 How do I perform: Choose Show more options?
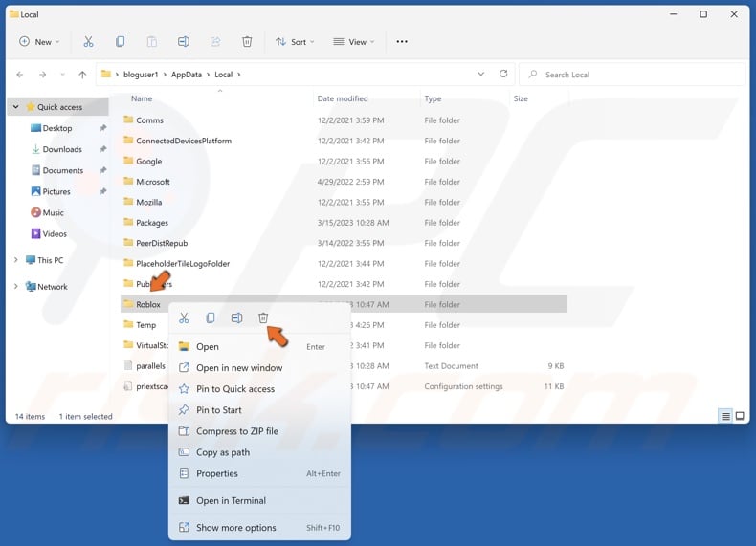point(259,528)
